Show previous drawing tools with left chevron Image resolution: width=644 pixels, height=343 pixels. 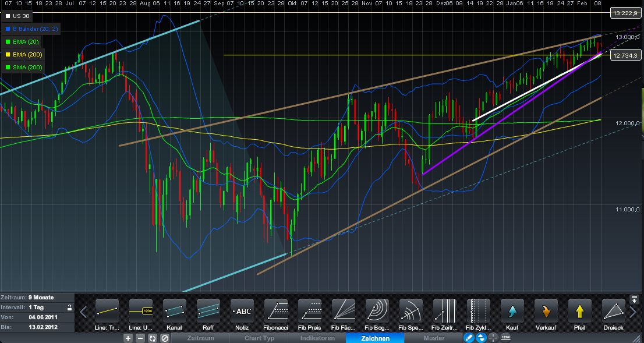click(x=83, y=312)
